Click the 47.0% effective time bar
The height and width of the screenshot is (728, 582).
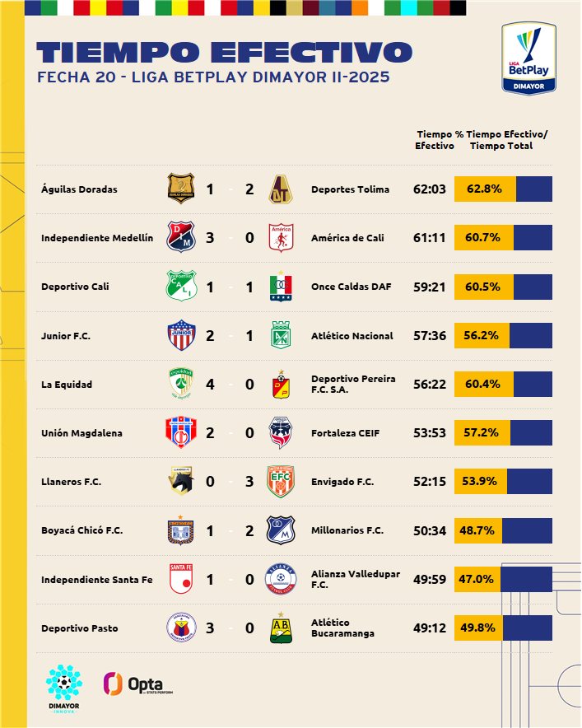tap(503, 579)
